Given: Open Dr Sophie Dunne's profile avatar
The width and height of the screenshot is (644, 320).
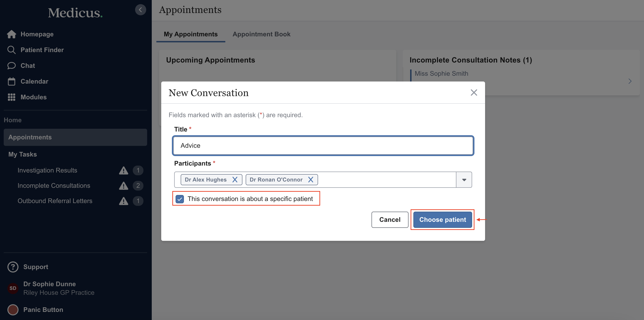Looking at the screenshot, I should tap(13, 288).
